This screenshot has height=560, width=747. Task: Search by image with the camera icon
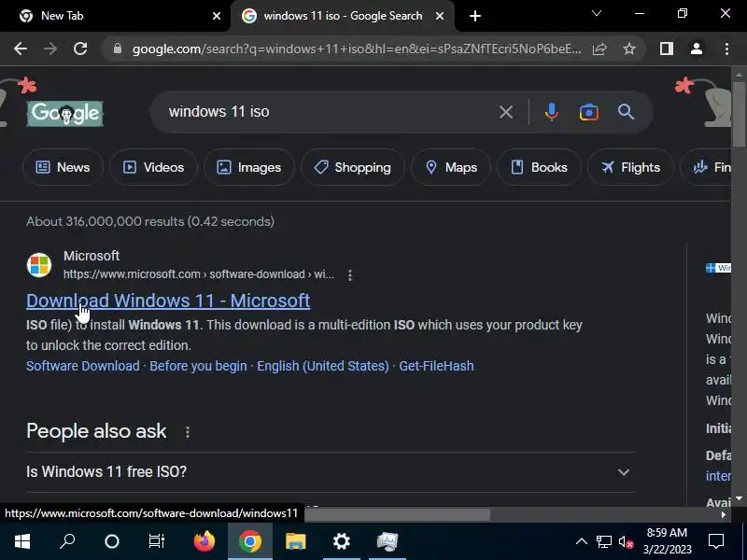[x=589, y=112]
